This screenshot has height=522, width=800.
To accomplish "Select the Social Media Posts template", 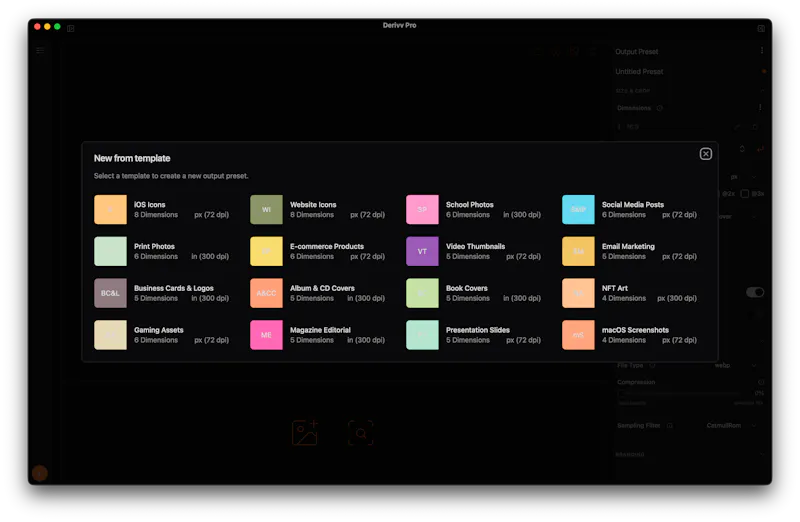I will 630,210.
